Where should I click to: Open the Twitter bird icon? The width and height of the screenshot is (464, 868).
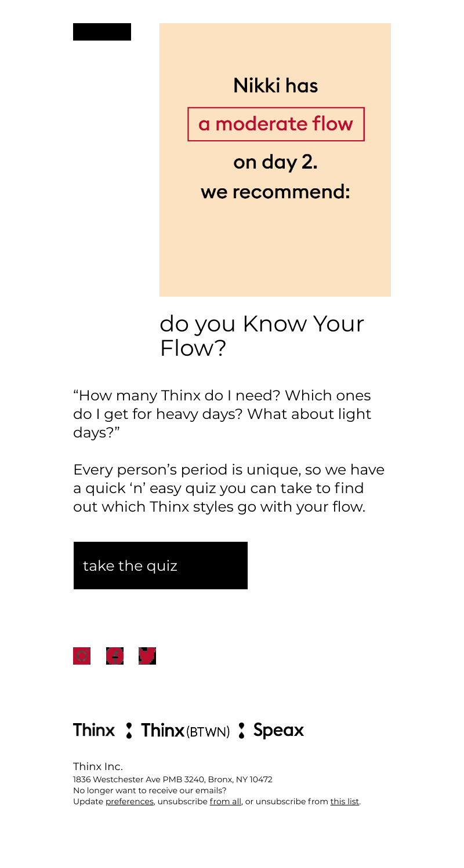147,656
